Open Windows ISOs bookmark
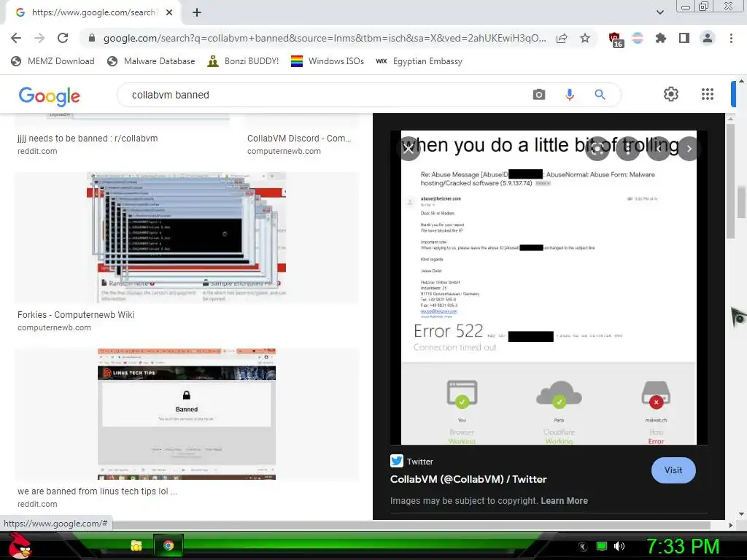This screenshot has width=747, height=560. pyautogui.click(x=328, y=61)
